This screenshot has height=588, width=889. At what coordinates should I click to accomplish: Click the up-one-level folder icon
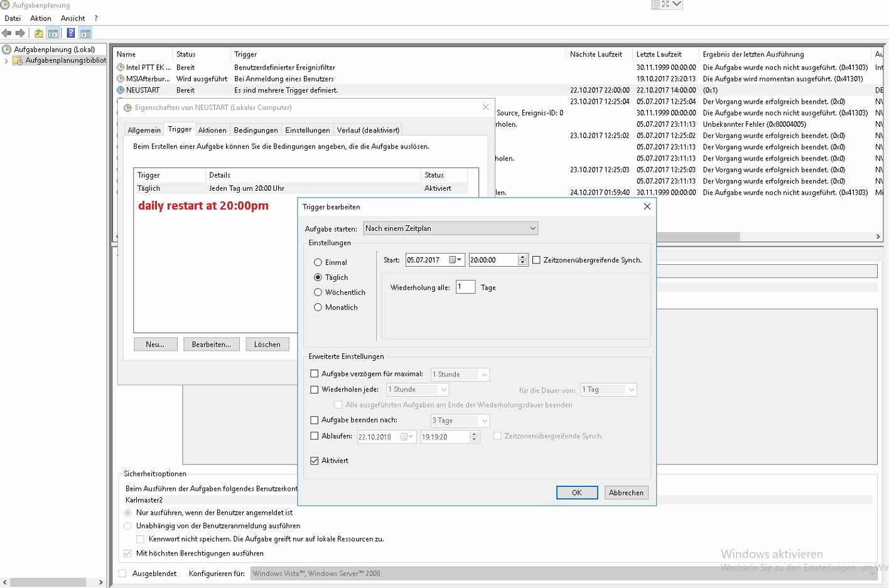click(x=39, y=33)
